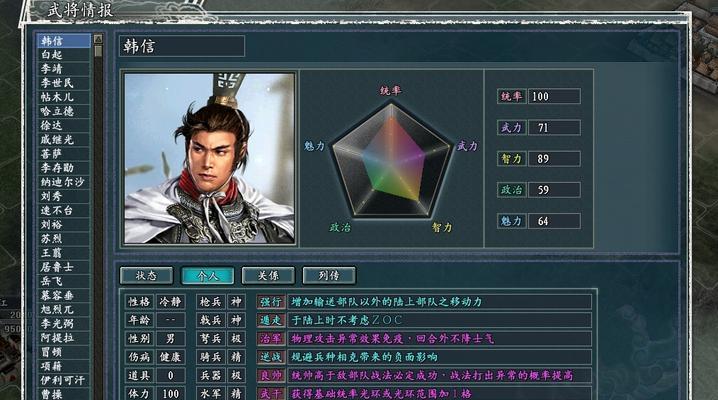Select 李存勖 in the officer list

point(64,168)
